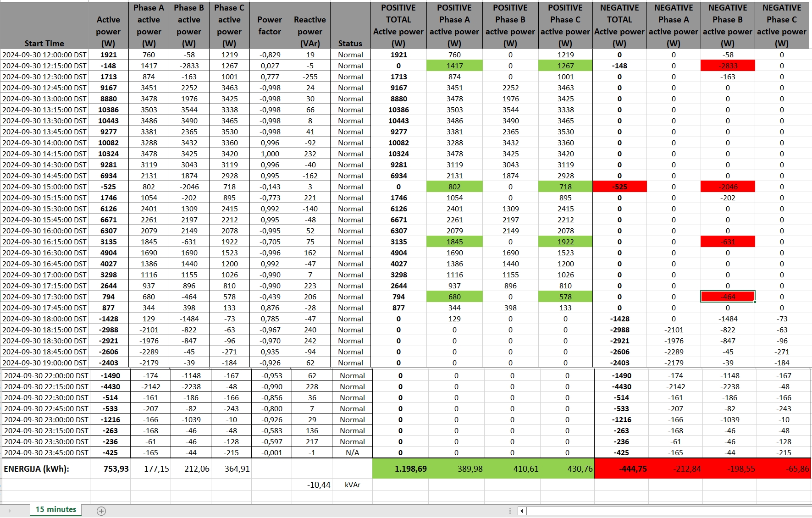The image size is (812, 518).
Task: Select 'Reactive power (VAr)' header cell
Action: point(310,25)
